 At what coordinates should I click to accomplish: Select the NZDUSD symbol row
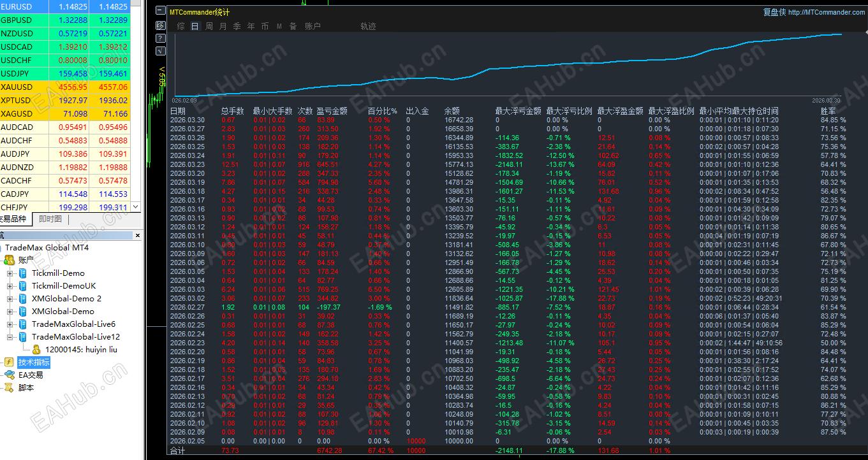pos(64,33)
